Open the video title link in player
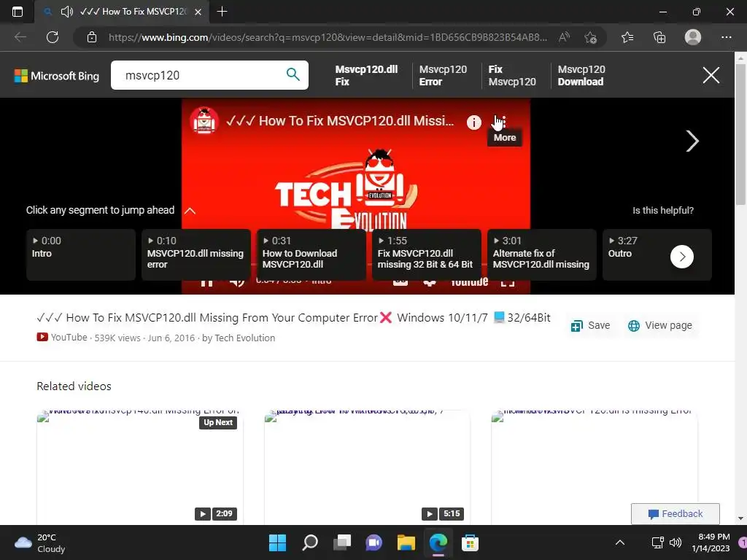This screenshot has width=747, height=560. coord(340,121)
